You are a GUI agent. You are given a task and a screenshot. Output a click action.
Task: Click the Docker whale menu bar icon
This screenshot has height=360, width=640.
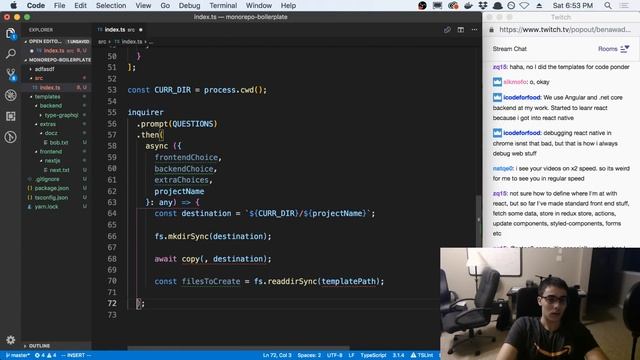[x=468, y=5]
